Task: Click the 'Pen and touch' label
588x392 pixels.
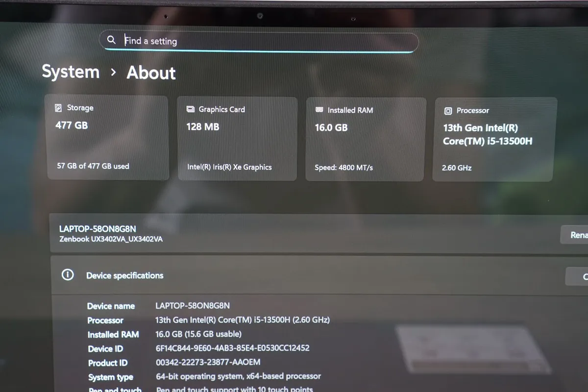Action: [115, 390]
